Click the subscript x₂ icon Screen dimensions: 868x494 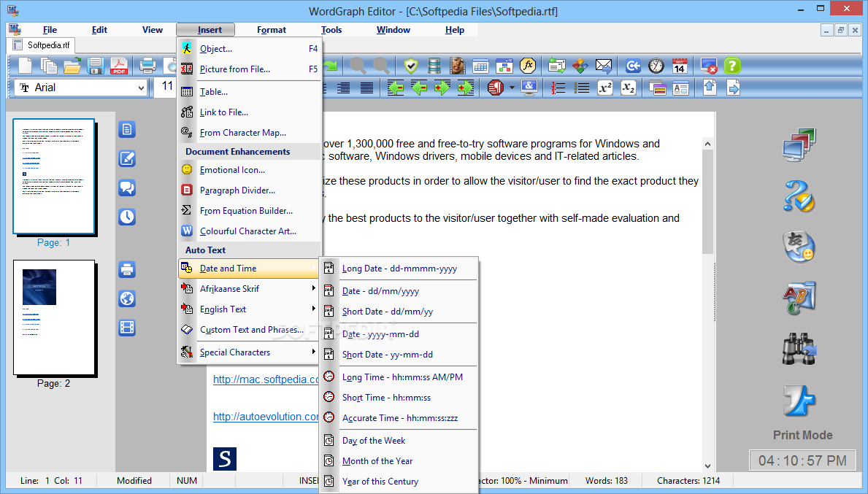(629, 88)
